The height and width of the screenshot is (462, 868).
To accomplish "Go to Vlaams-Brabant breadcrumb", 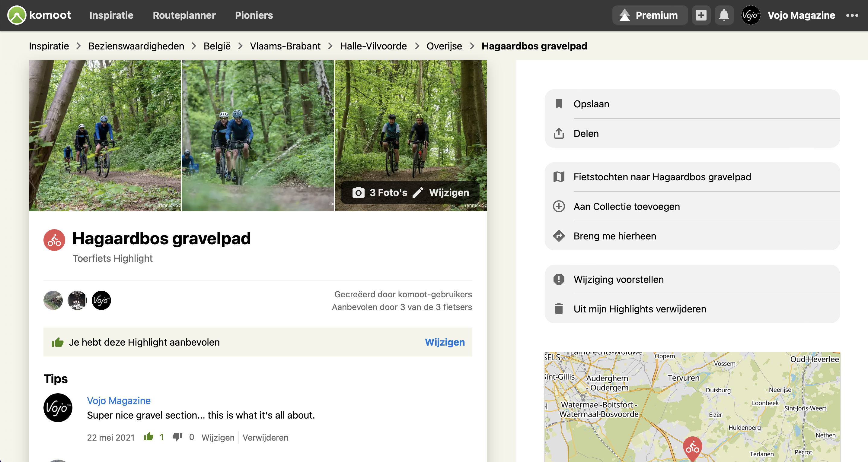I will [285, 46].
